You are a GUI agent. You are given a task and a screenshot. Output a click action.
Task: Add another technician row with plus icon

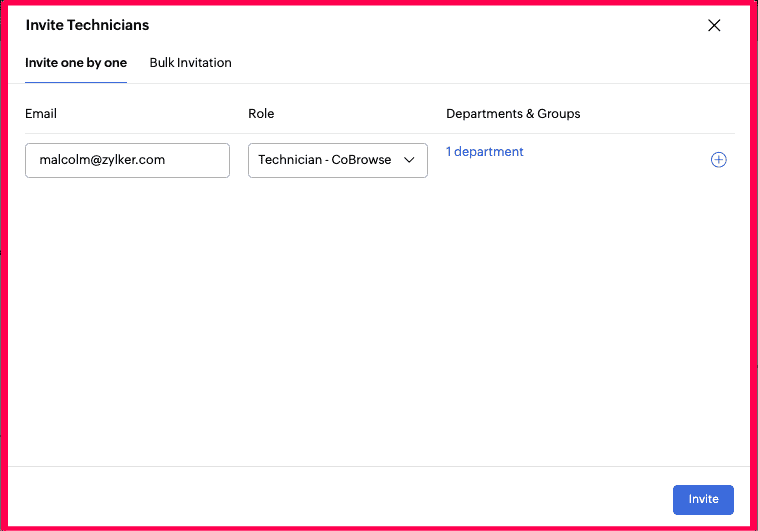click(x=718, y=160)
